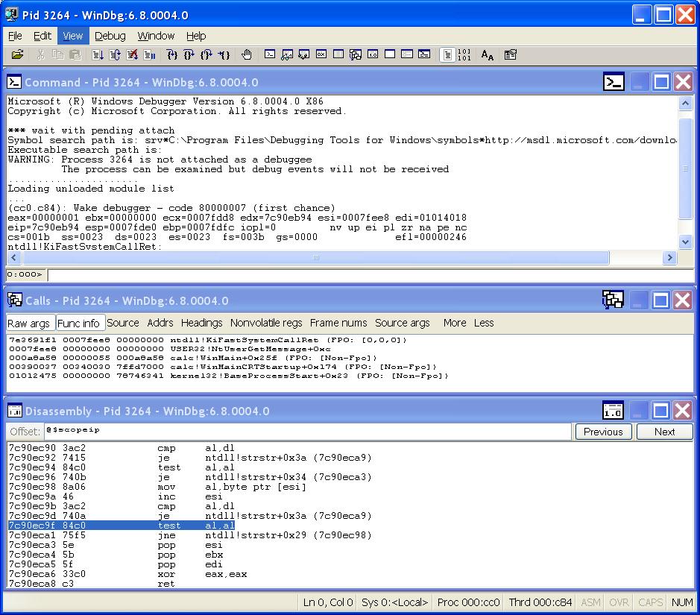This screenshot has height=615, width=700.
Task: Select disassembly line 7c90eca8 ret
Action: point(92,584)
